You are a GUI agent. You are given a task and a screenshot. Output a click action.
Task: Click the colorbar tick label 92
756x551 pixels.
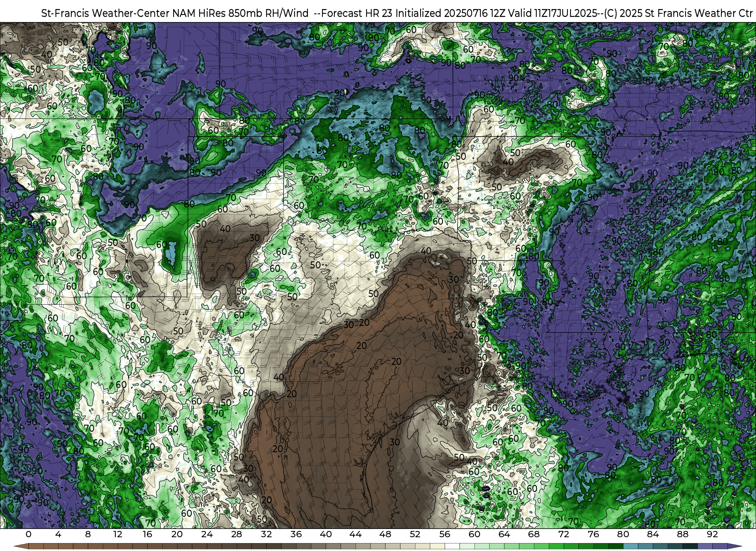coord(712,534)
